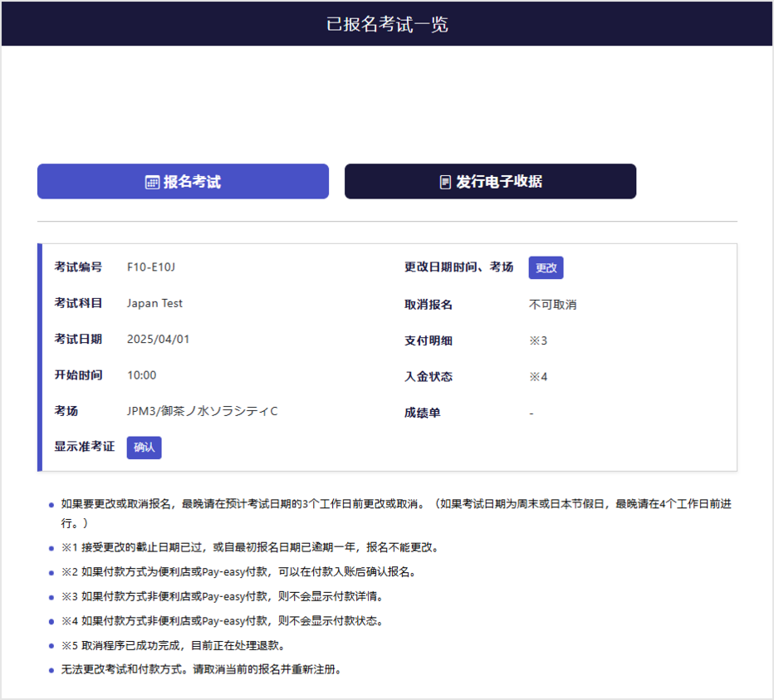Click the 考试编号 label

tap(78, 267)
